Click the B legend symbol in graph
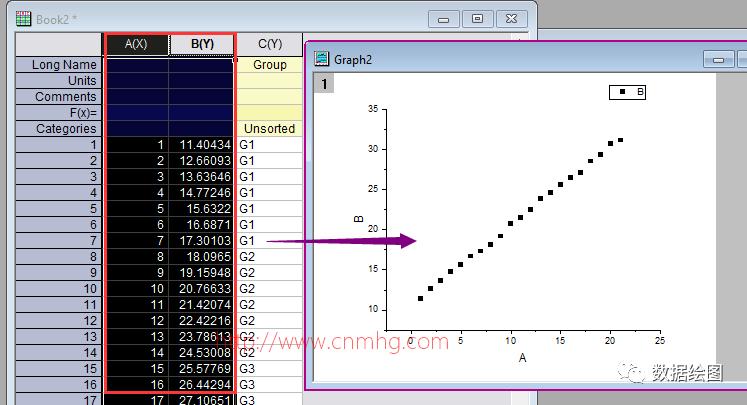Image resolution: width=747 pixels, height=405 pixels. click(x=622, y=91)
